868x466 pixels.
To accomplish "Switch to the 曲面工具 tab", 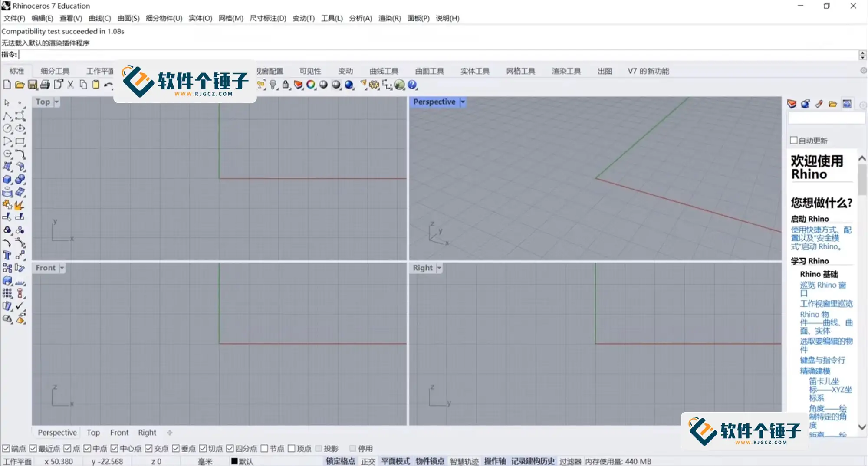I will click(429, 71).
